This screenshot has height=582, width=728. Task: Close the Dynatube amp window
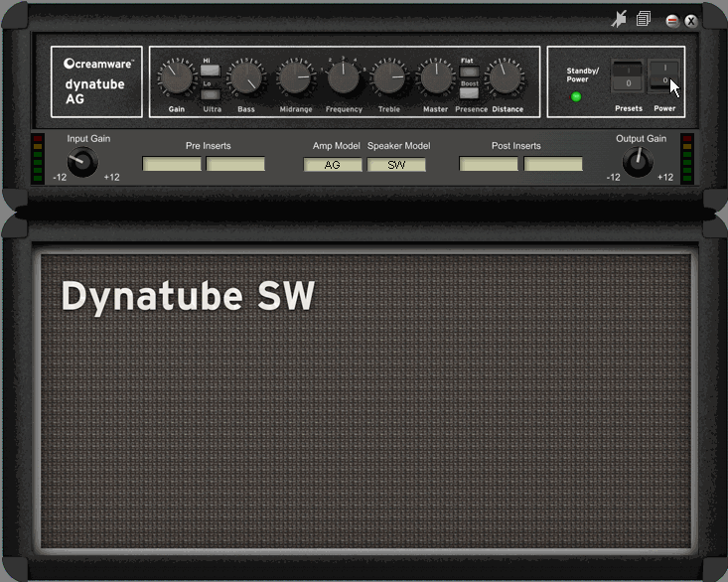click(691, 21)
